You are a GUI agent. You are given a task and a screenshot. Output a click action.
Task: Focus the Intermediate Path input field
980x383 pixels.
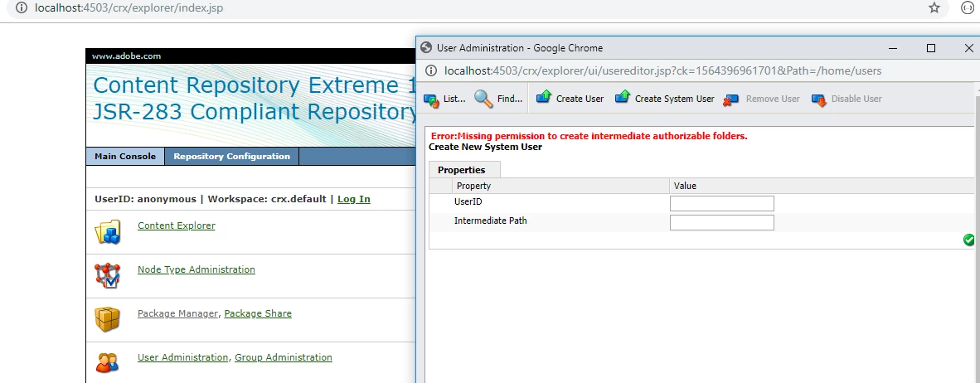point(722,222)
